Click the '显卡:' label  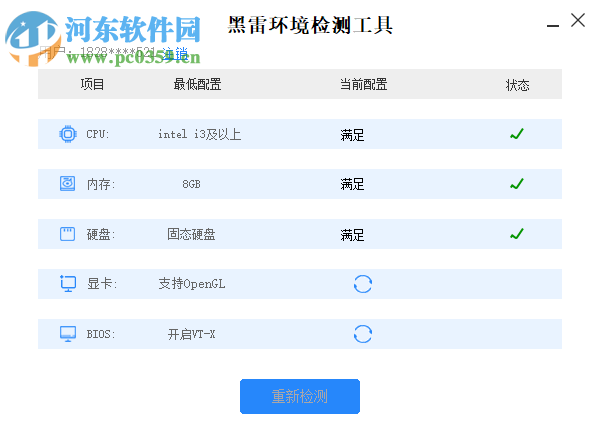pos(102,284)
